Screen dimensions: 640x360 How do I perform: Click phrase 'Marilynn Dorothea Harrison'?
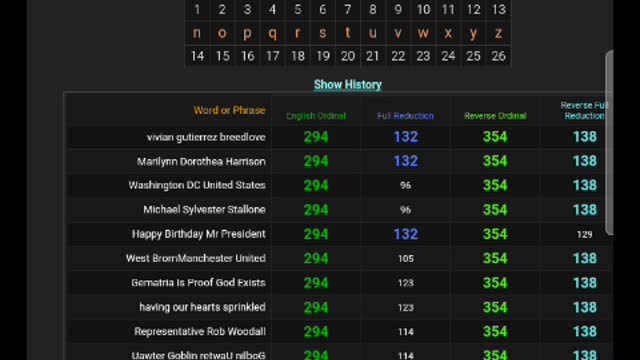coord(201,162)
